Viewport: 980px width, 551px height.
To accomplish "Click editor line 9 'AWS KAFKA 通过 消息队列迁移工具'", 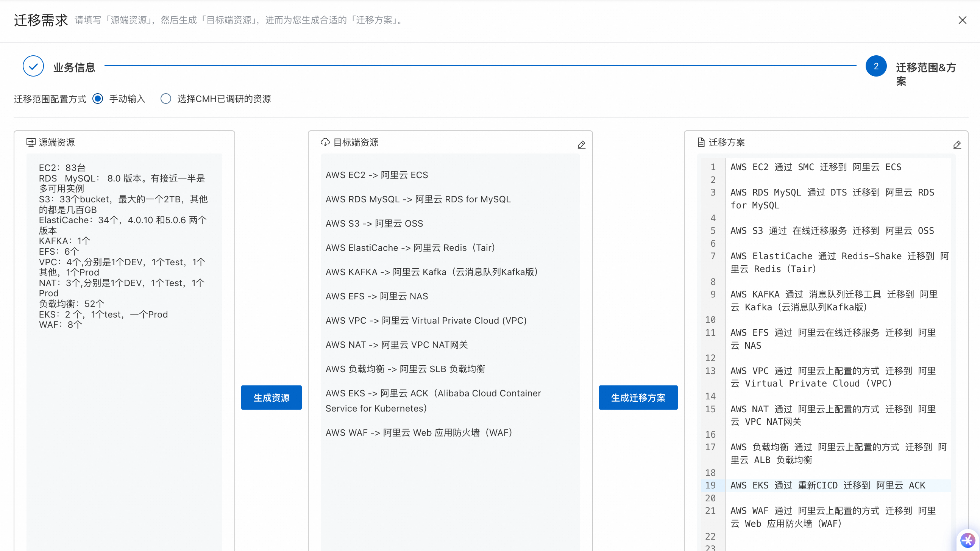I will tap(833, 301).
